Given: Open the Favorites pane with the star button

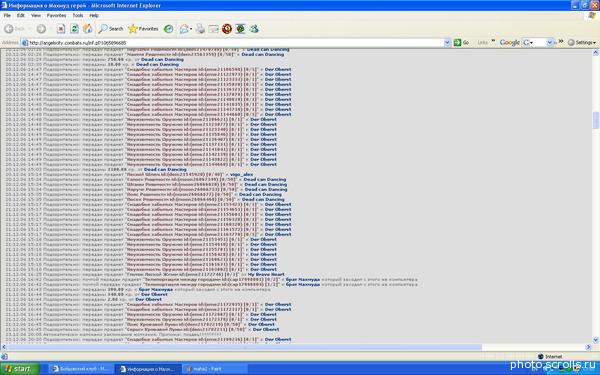Looking at the screenshot, I should point(143,29).
